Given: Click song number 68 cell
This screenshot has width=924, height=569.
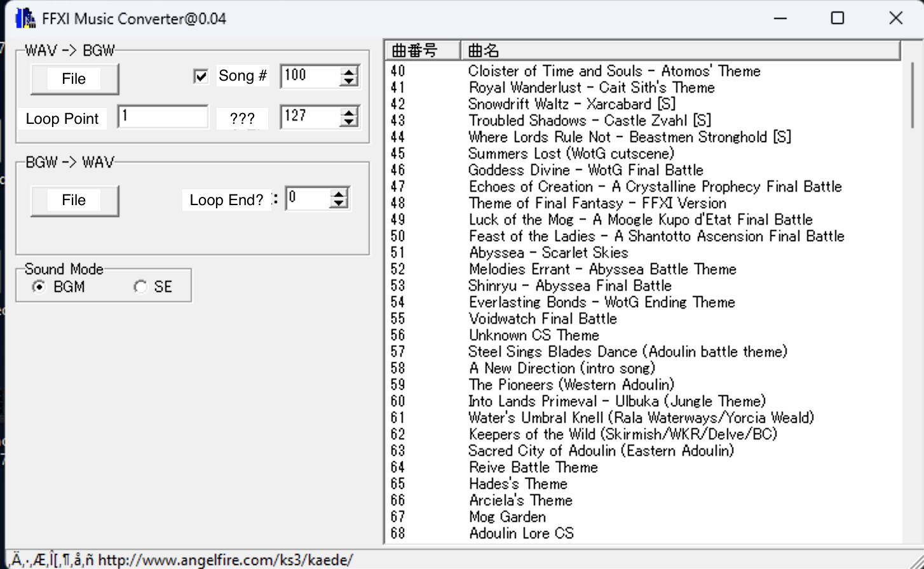Looking at the screenshot, I should [398, 533].
